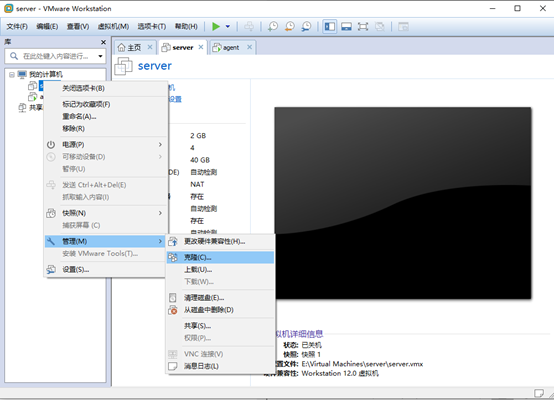
Task: Choose 更改硬件兼容性(H)... in submenu
Action: (x=220, y=241)
